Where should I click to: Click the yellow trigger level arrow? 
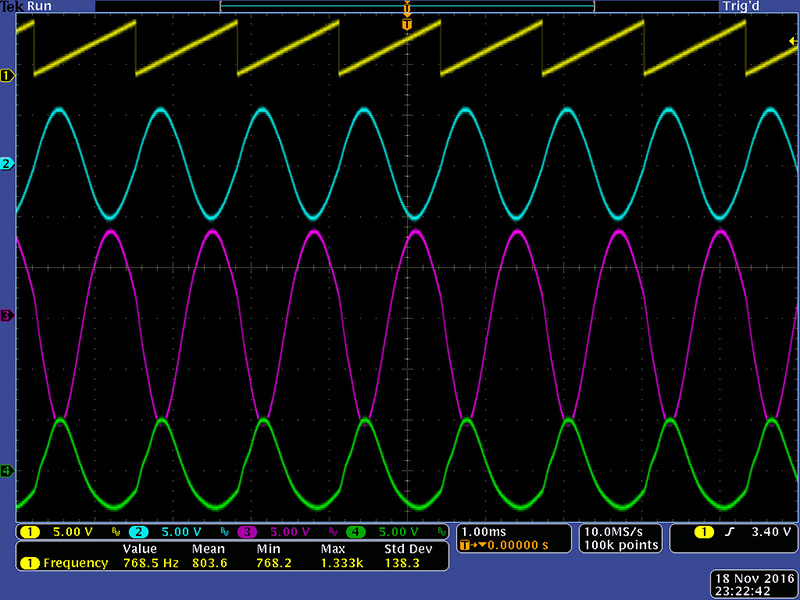click(x=793, y=41)
